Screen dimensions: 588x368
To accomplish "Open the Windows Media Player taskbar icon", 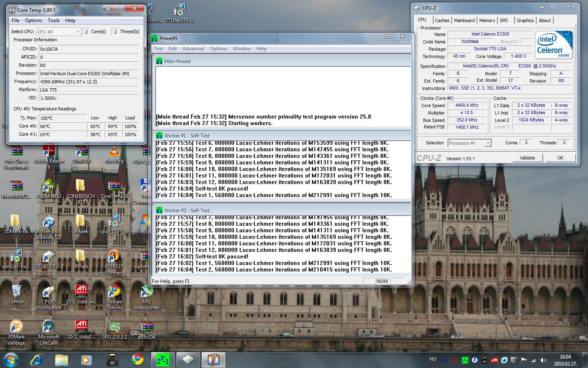I will coord(86,360).
